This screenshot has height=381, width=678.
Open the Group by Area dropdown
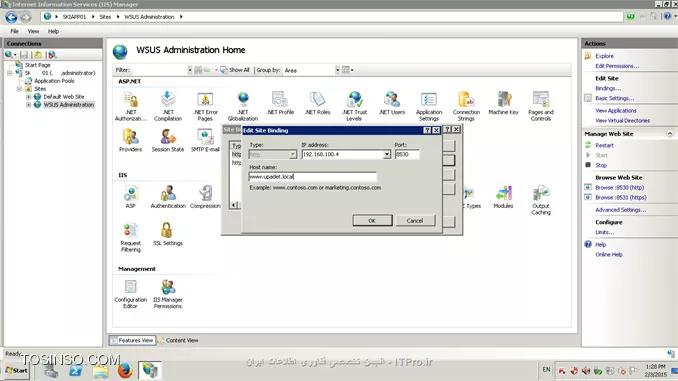[x=337, y=70]
